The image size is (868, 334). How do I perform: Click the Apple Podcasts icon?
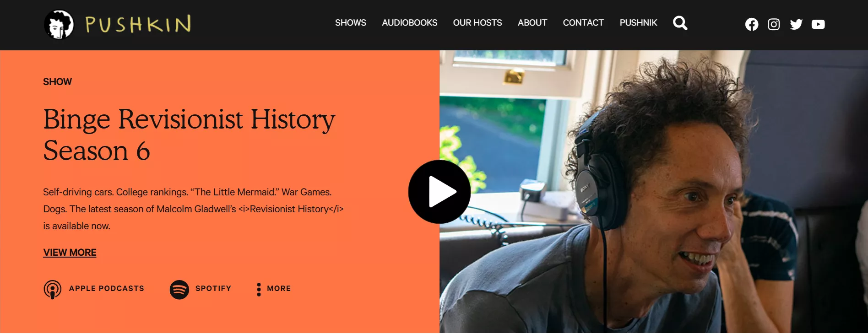53,290
